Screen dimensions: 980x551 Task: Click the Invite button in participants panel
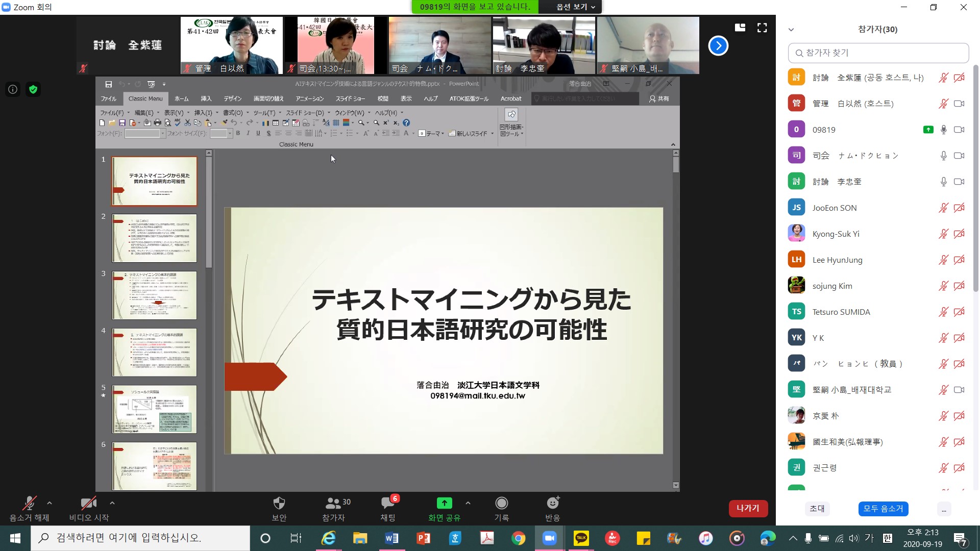(x=817, y=509)
